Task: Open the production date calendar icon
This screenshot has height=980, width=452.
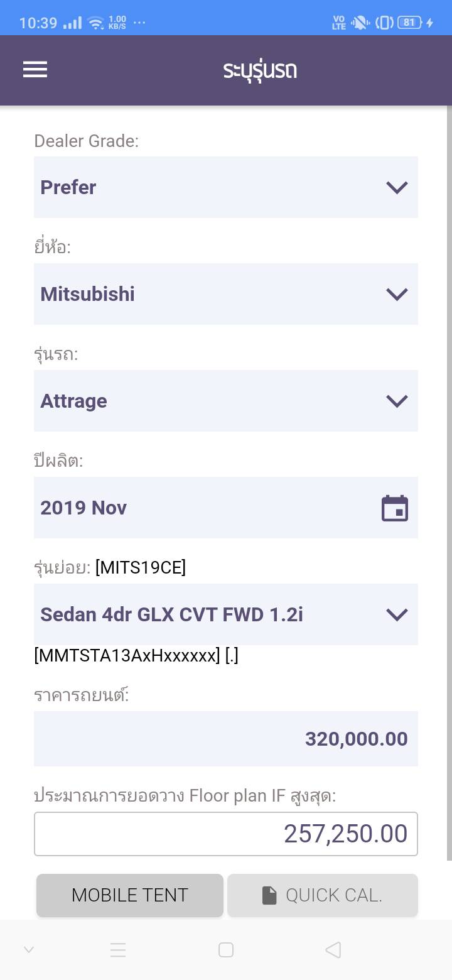Action: pyautogui.click(x=395, y=508)
